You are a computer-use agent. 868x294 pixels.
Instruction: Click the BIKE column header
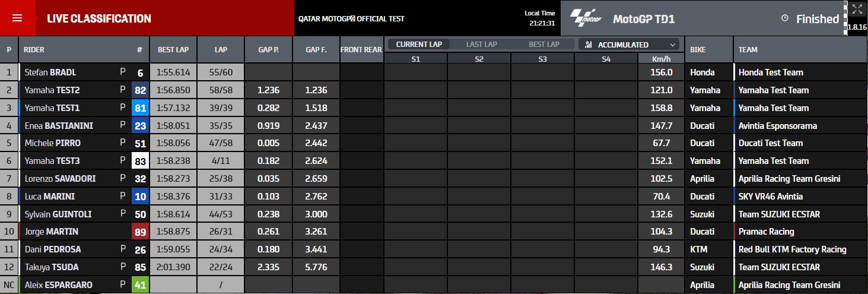(709, 50)
